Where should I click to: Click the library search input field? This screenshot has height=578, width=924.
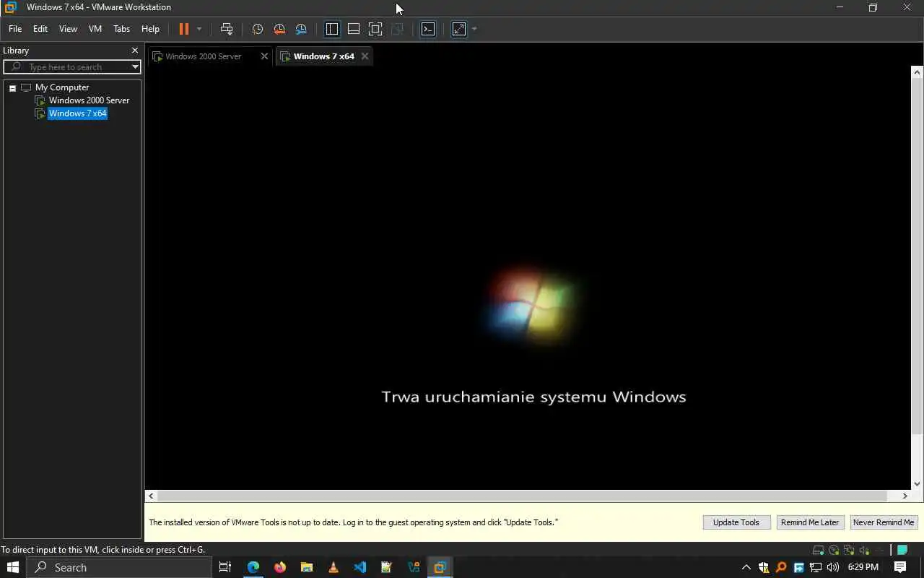[x=72, y=66]
